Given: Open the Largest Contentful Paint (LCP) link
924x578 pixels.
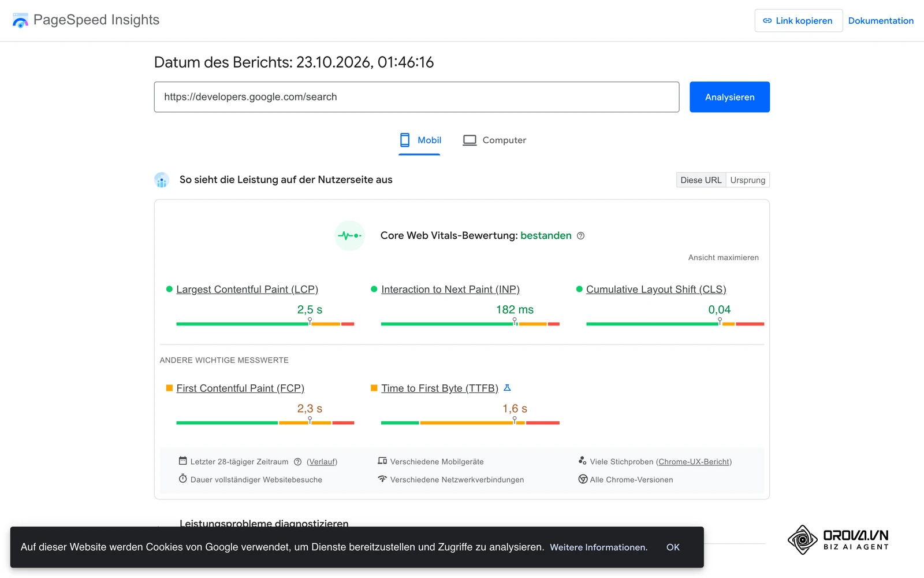Looking at the screenshot, I should (x=247, y=290).
